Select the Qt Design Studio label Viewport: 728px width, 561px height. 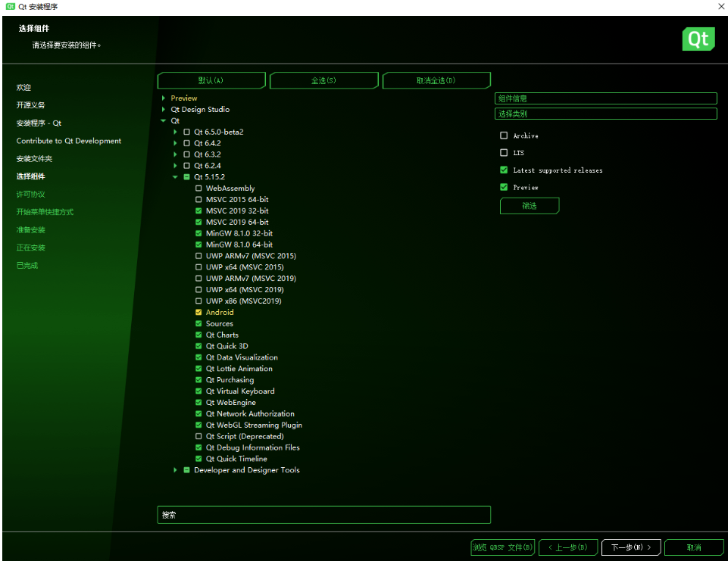click(200, 110)
